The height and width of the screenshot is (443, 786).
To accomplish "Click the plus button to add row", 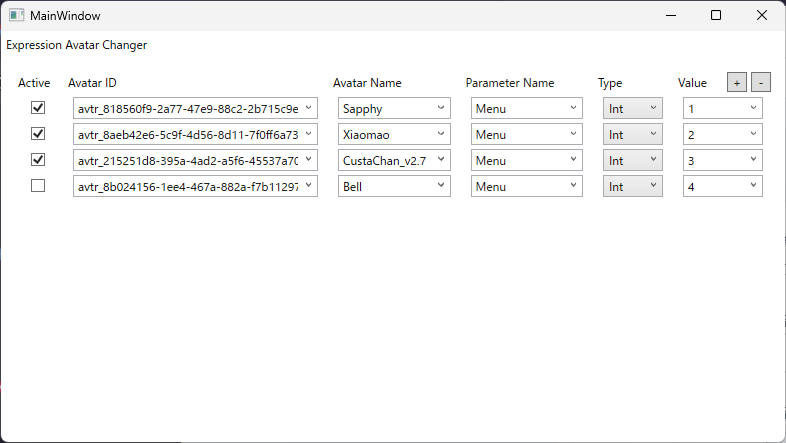I will 736,83.
